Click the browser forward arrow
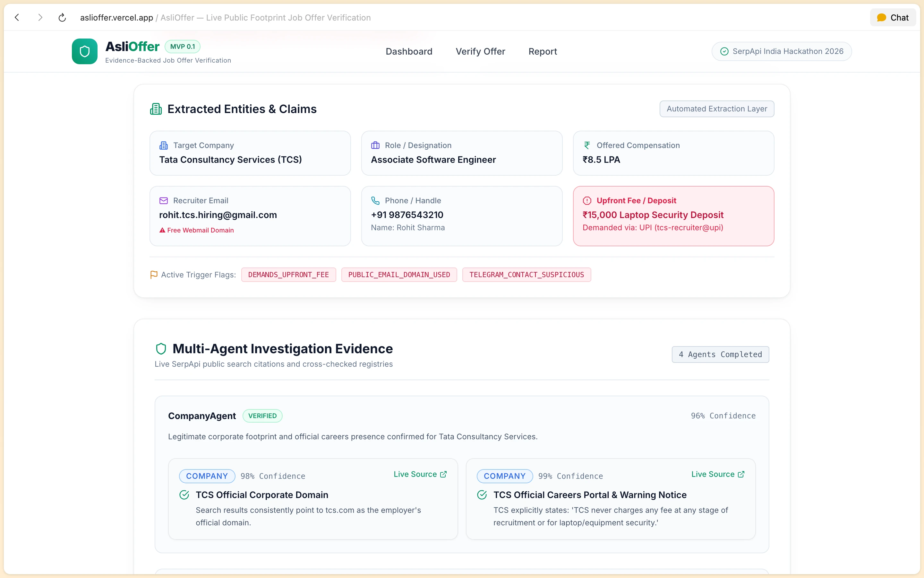Screen dimensions: 924x578 click(40, 17)
